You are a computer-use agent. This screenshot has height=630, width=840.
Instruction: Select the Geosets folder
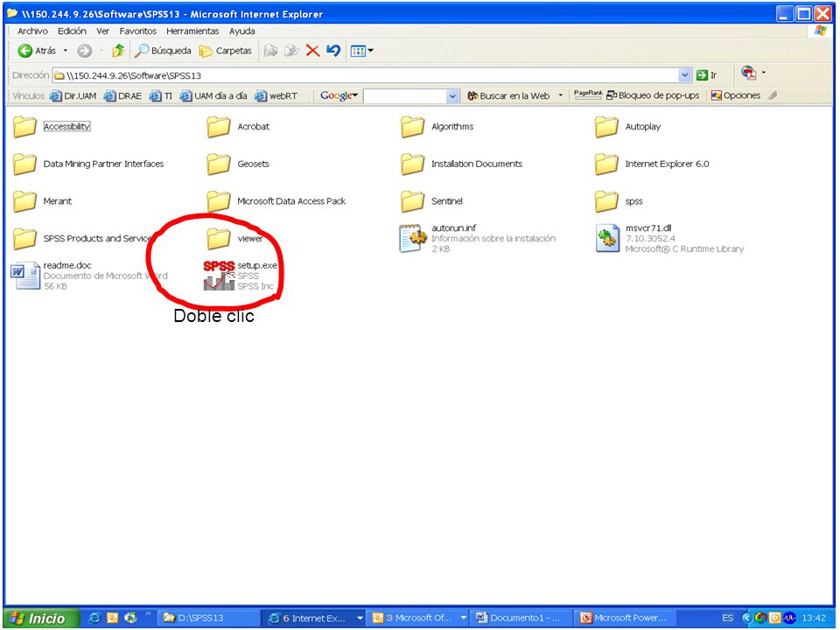coord(238,164)
